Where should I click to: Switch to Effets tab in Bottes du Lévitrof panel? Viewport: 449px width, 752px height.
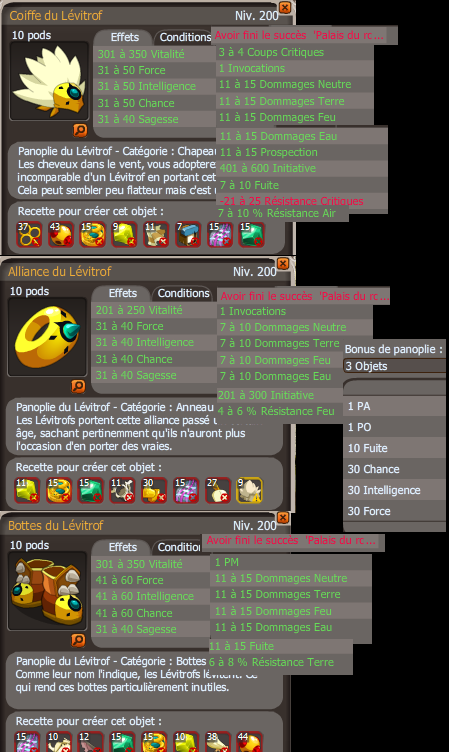coord(122,547)
